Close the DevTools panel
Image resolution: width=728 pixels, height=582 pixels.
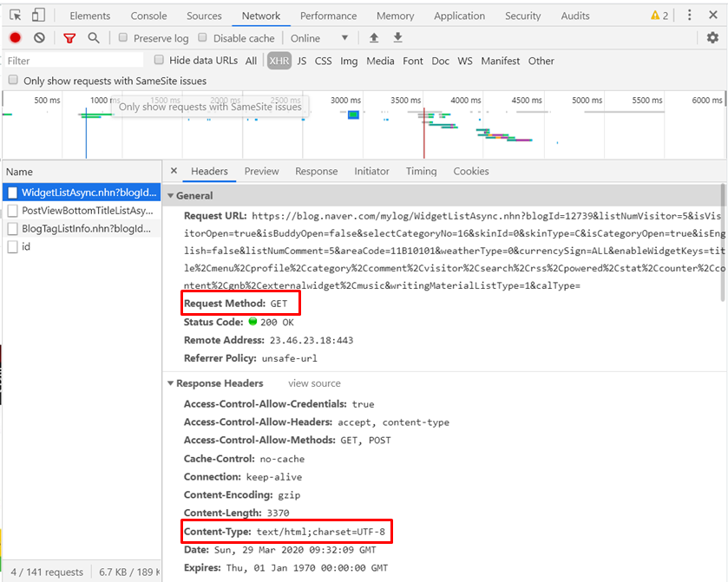(713, 16)
